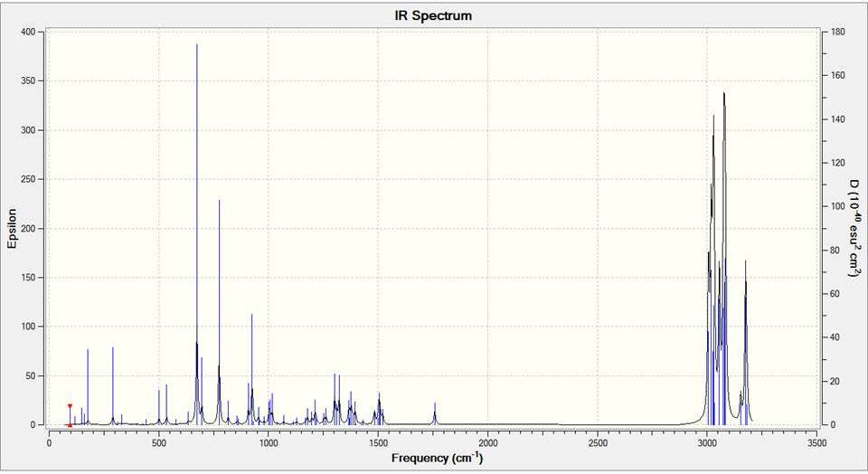Image resolution: width=868 pixels, height=474 pixels.
Task: Click the 1500 tick on frequency axis
Action: [378, 443]
